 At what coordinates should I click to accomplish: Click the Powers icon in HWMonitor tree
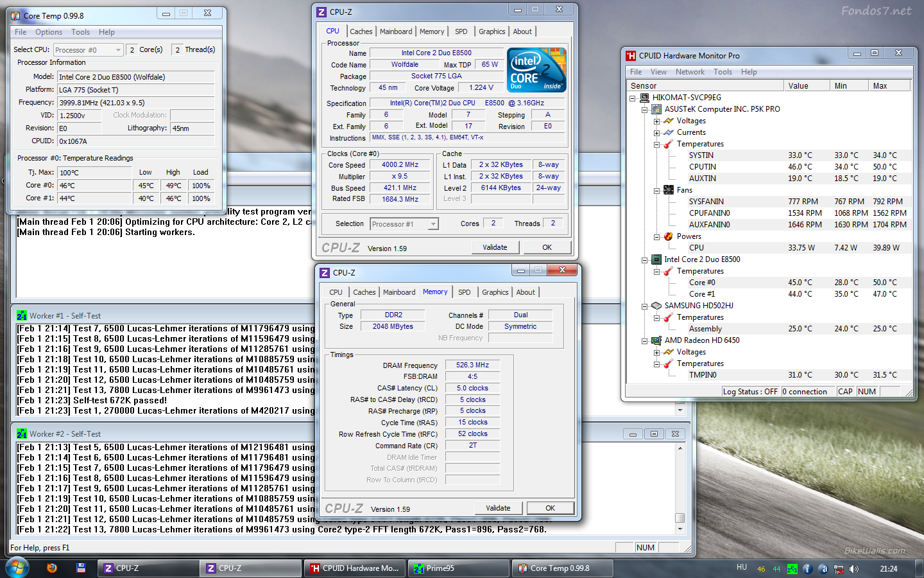tap(669, 236)
